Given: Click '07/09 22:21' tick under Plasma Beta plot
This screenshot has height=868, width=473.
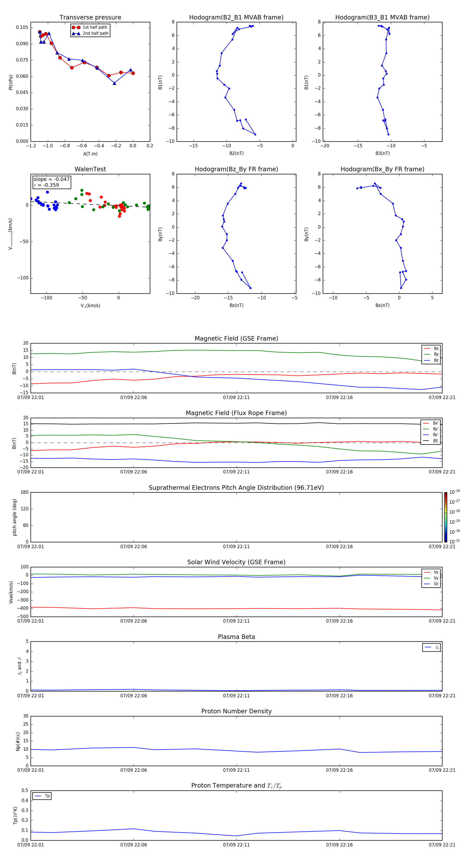Looking at the screenshot, I should point(442,696).
